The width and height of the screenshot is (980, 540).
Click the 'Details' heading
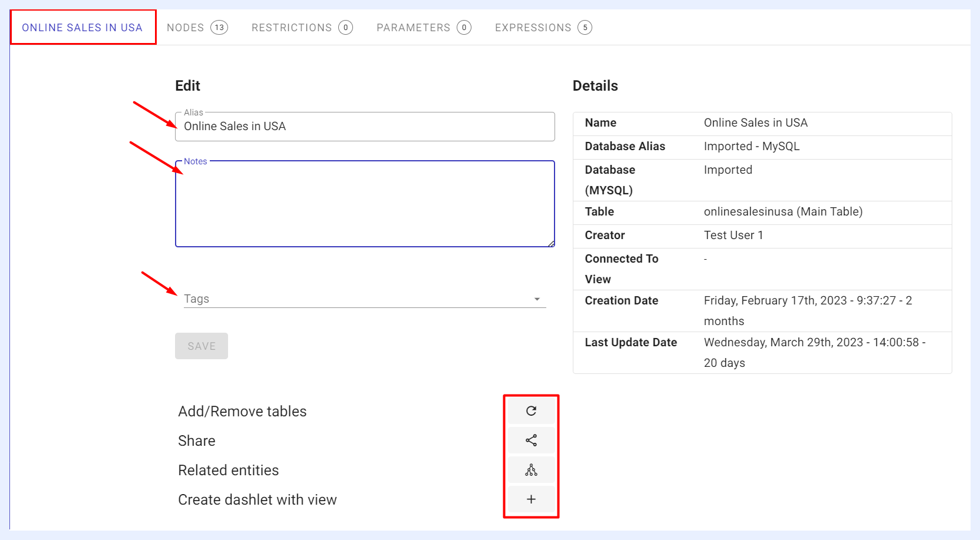click(595, 86)
